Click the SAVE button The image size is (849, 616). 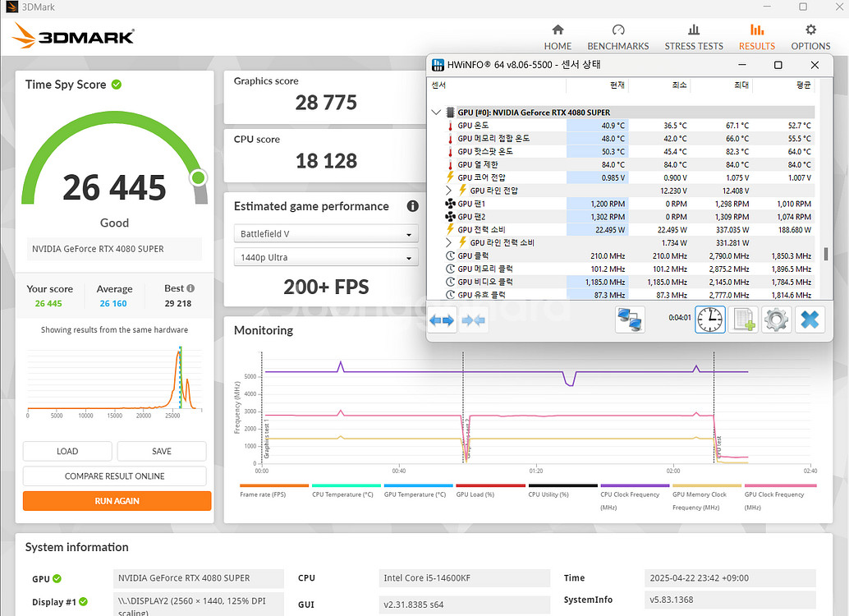coord(162,451)
